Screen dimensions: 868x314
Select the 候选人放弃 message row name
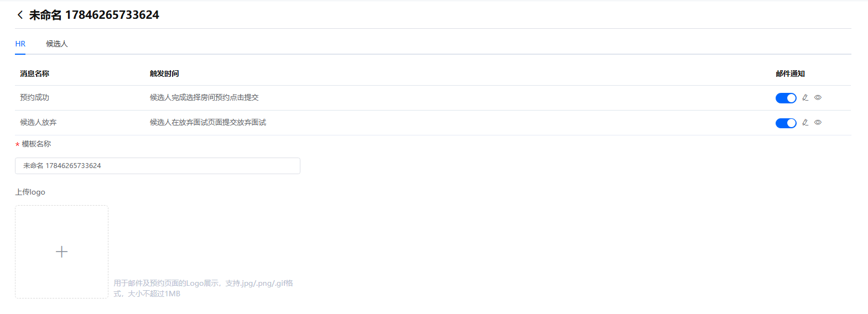pyautogui.click(x=38, y=122)
